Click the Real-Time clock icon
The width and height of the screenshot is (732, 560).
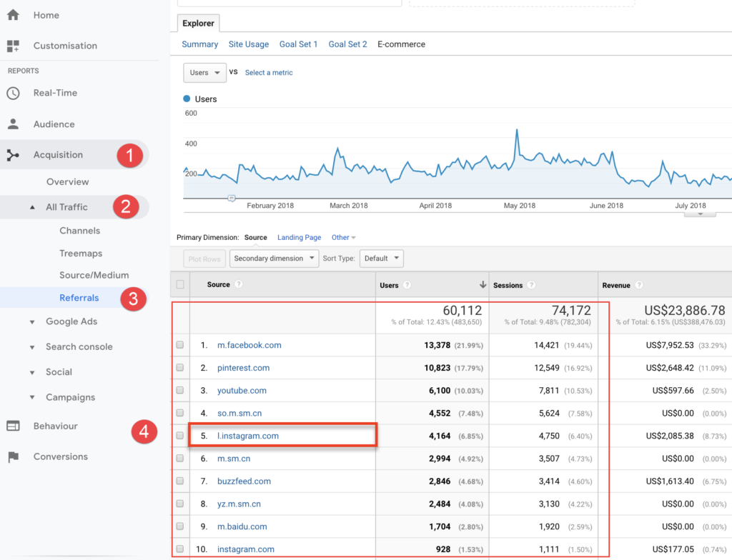click(x=13, y=93)
